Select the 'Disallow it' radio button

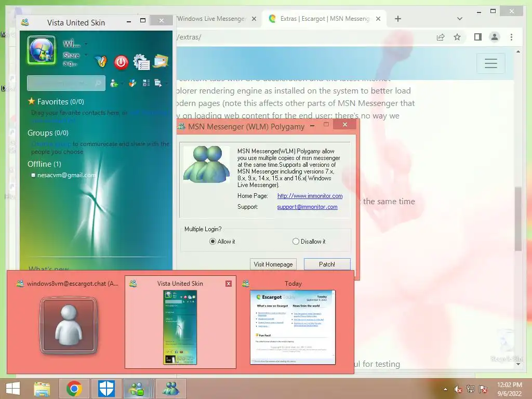point(296,241)
